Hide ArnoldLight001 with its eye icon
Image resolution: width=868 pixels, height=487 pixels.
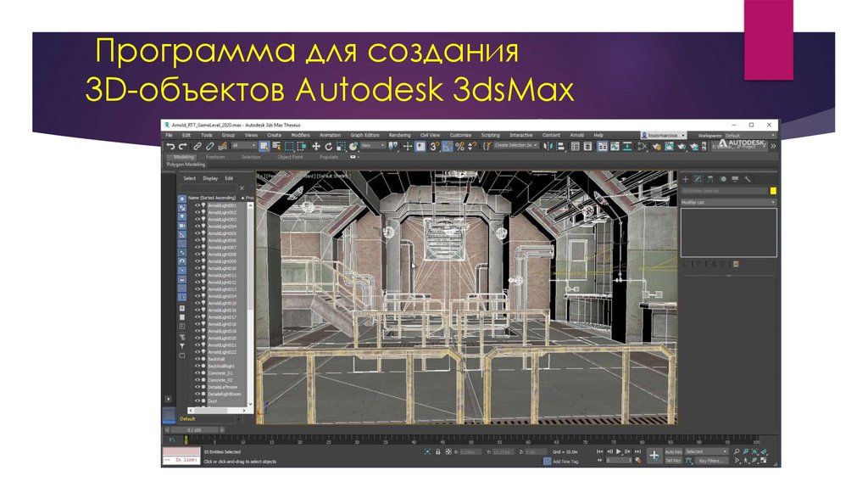click(x=197, y=205)
